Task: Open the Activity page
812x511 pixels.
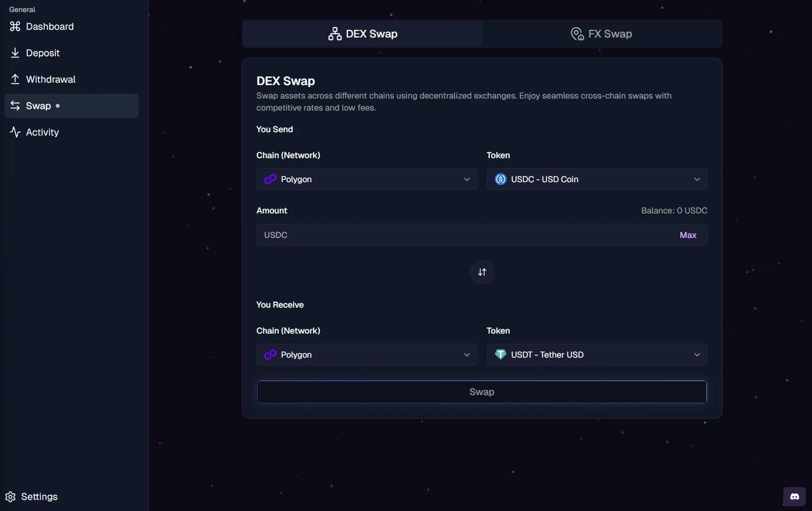Action: click(71, 132)
